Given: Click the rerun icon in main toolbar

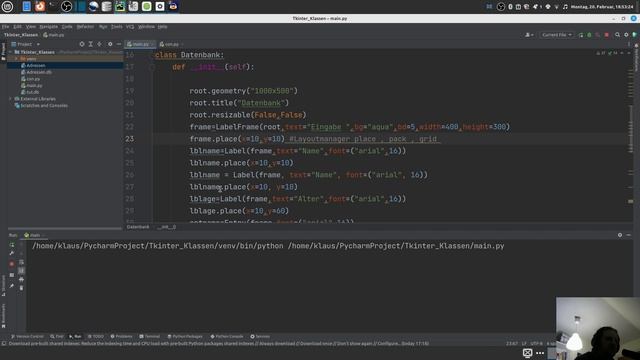Looking at the screenshot, I should (x=581, y=35).
